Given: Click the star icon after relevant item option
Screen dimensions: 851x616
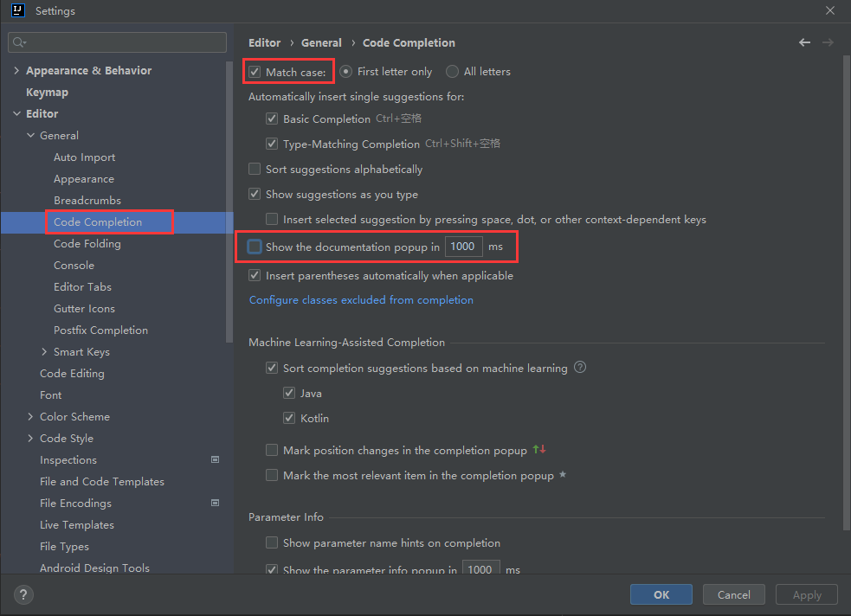Looking at the screenshot, I should pos(562,474).
